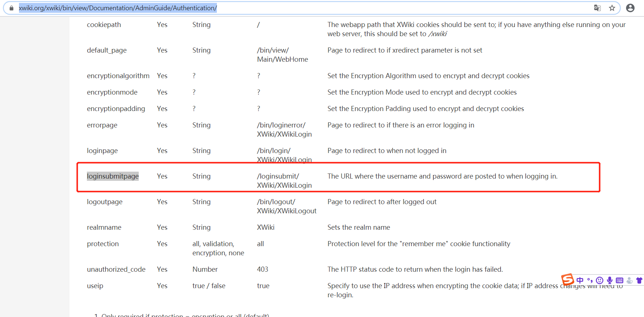This screenshot has height=317, width=644.
Task: Click the default_page xredirect description text
Action: tap(405, 50)
